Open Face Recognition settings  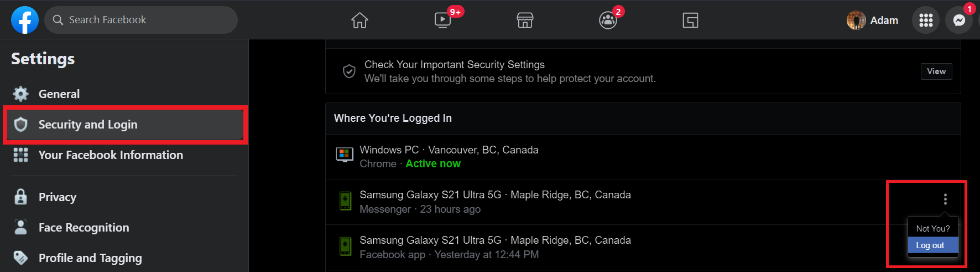click(x=84, y=228)
